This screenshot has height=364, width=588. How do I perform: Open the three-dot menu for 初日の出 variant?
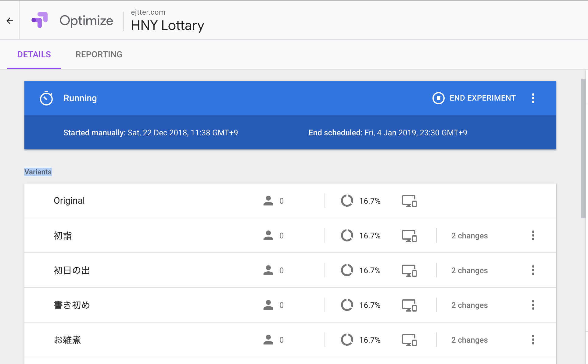(533, 270)
